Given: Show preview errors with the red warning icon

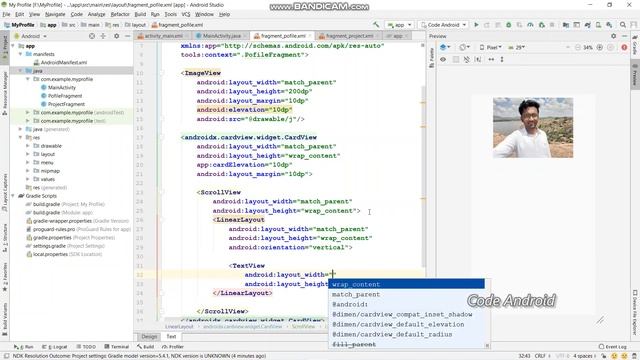Looking at the screenshot, I should point(624,47).
